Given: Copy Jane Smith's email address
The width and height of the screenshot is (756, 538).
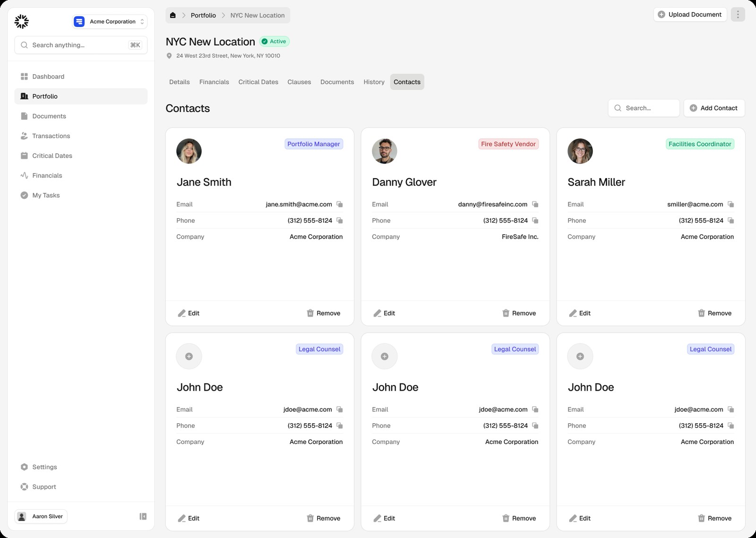Looking at the screenshot, I should pyautogui.click(x=340, y=205).
